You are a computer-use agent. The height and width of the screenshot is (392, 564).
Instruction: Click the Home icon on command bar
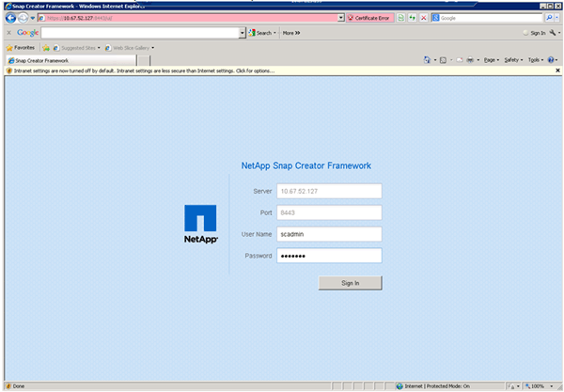click(427, 60)
